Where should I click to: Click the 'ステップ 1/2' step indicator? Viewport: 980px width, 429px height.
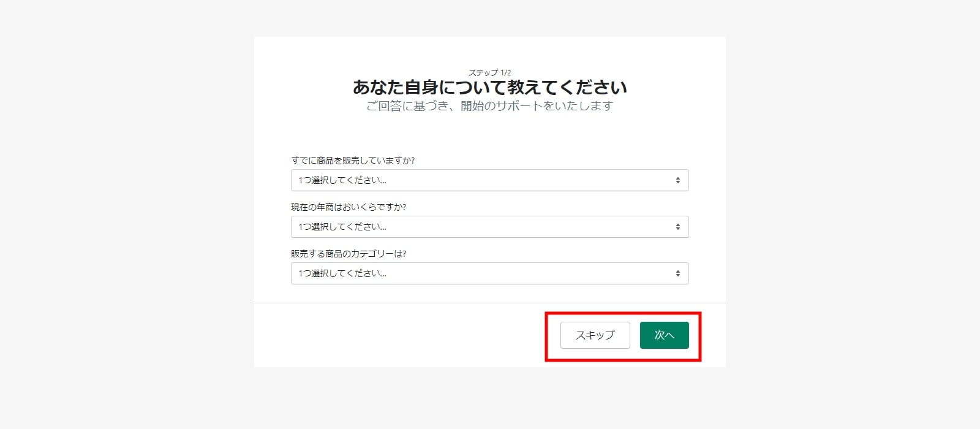(489, 72)
